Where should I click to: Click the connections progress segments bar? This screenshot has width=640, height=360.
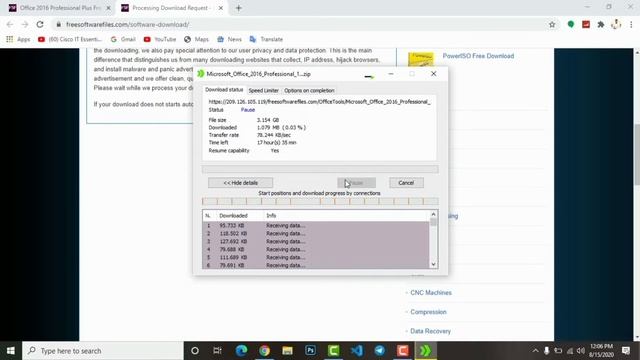click(320, 201)
